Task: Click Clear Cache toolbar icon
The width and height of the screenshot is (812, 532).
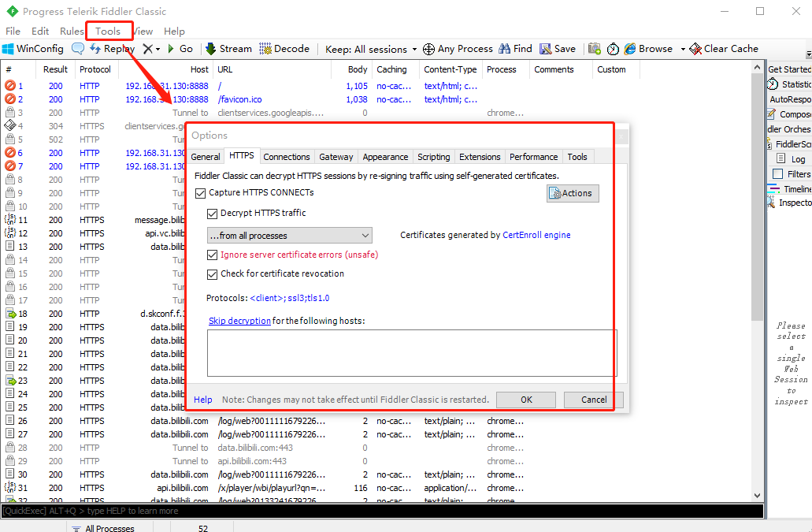Action: 695,49
